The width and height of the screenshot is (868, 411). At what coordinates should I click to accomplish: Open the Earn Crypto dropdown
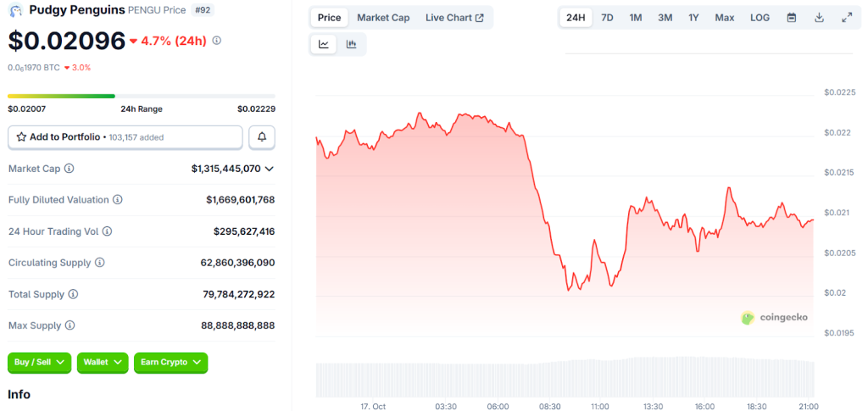170,363
